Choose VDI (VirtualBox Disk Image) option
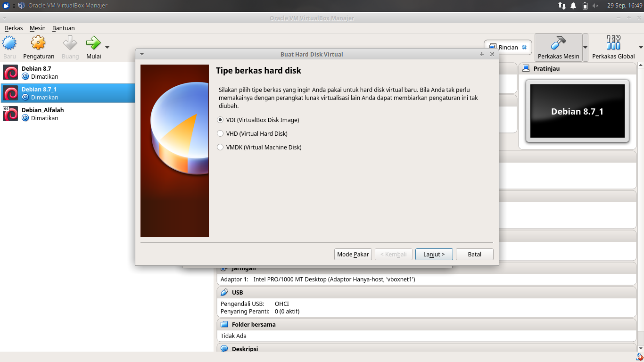 point(220,120)
